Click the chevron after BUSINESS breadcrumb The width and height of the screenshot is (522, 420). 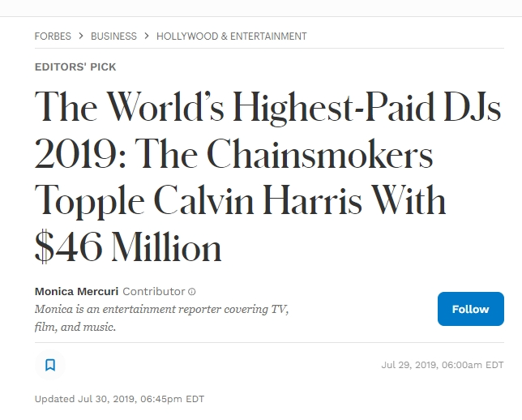pyautogui.click(x=147, y=36)
